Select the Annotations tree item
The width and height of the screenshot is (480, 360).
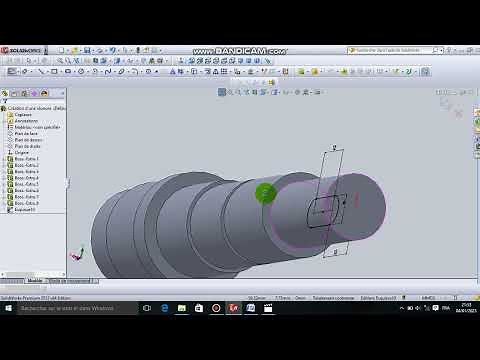[26, 121]
